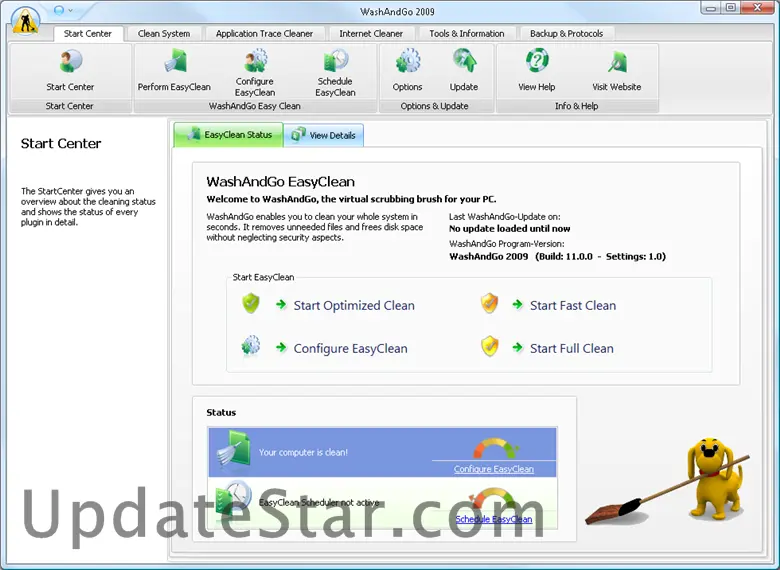
Task: Open the Clean System tab
Action: [164, 33]
